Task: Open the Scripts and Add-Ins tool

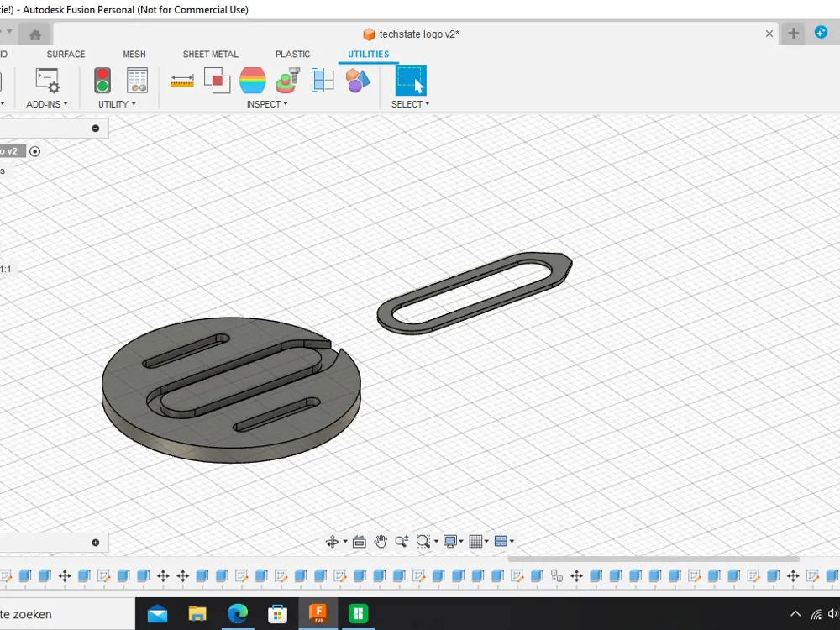Action: (48, 81)
